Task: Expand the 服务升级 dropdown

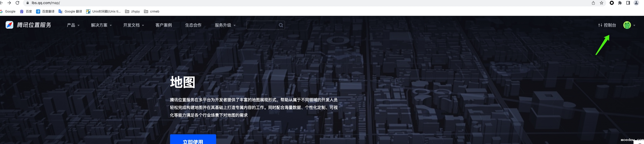Action: (225, 25)
